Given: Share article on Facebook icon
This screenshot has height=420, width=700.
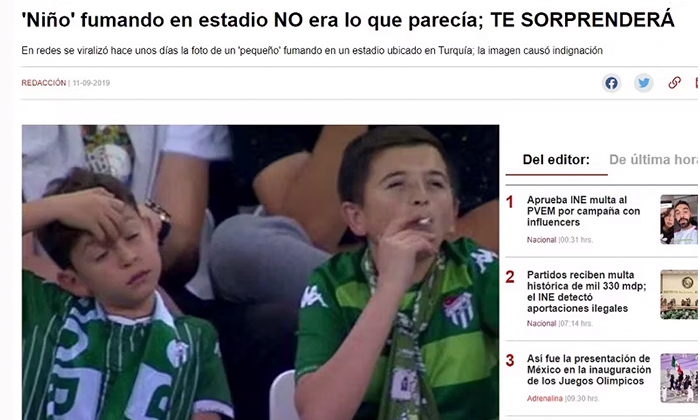Looking at the screenshot, I should coord(611,83).
